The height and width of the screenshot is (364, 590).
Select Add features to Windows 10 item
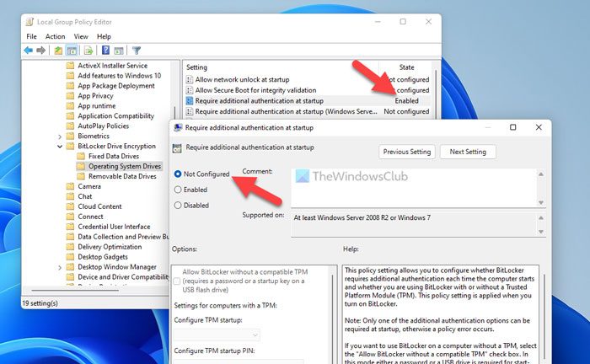[x=120, y=76]
